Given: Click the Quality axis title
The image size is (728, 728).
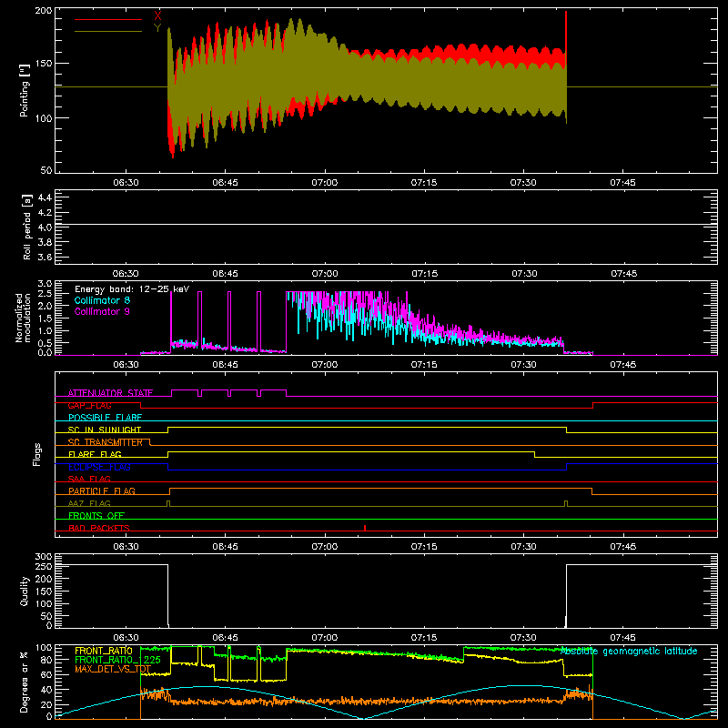Looking at the screenshot, I should click(25, 591).
